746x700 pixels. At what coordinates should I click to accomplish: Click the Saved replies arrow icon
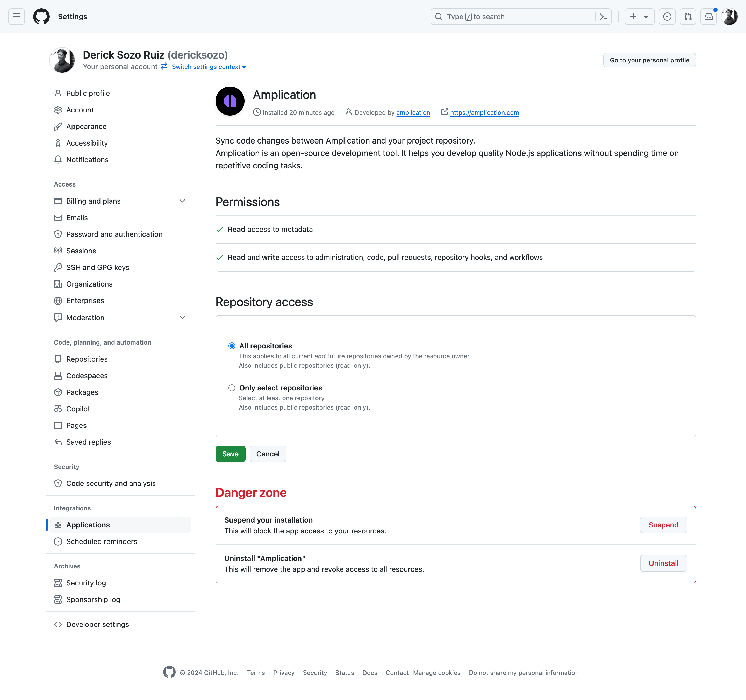(58, 442)
